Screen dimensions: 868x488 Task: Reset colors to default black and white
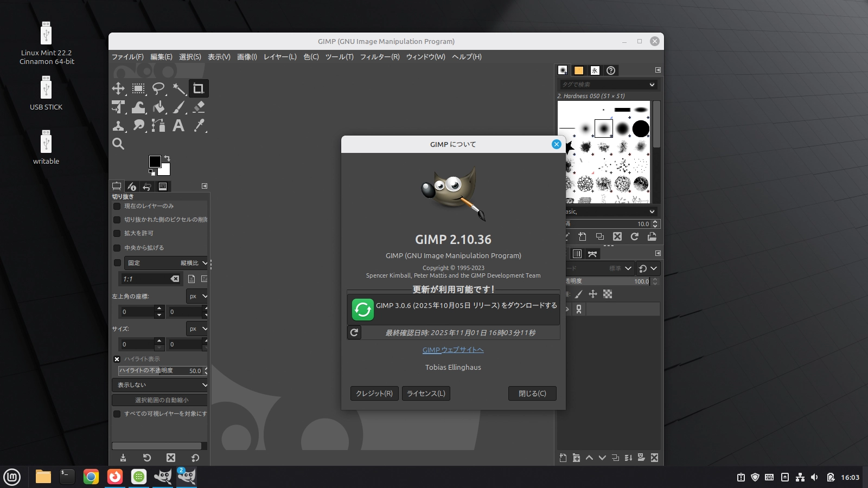click(x=152, y=172)
